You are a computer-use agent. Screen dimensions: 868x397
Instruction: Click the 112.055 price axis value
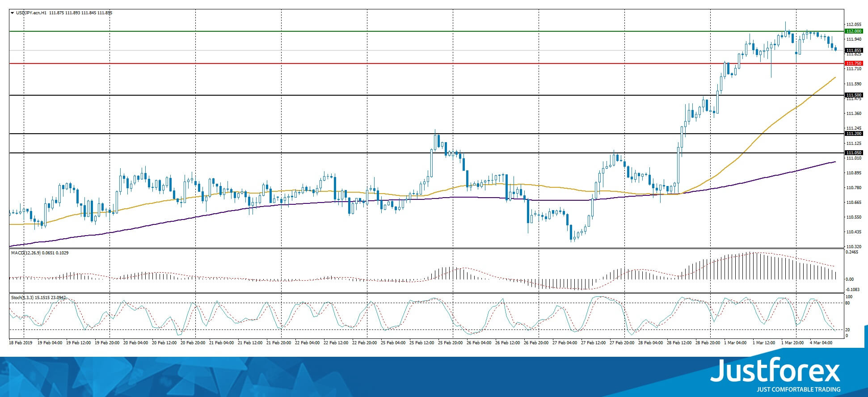pyautogui.click(x=854, y=25)
